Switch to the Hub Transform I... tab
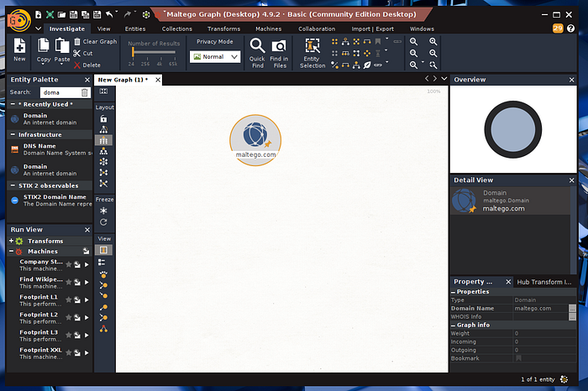588x391 pixels. [x=544, y=282]
